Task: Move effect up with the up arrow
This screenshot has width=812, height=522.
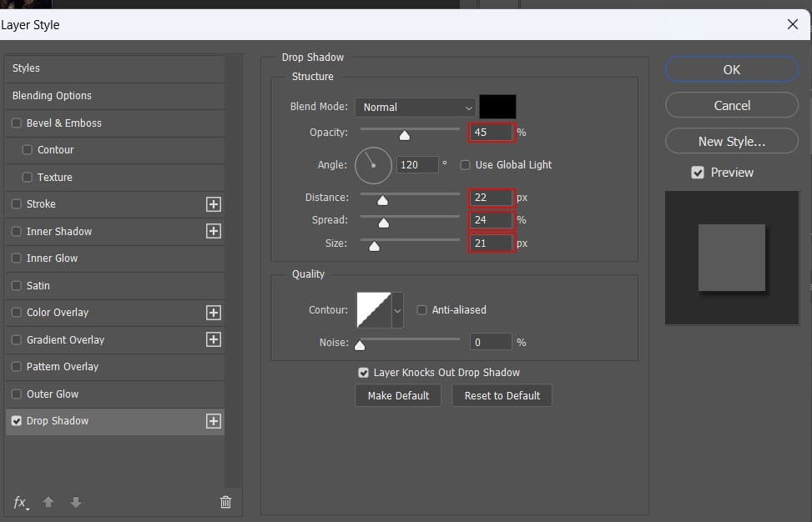Action: point(48,502)
